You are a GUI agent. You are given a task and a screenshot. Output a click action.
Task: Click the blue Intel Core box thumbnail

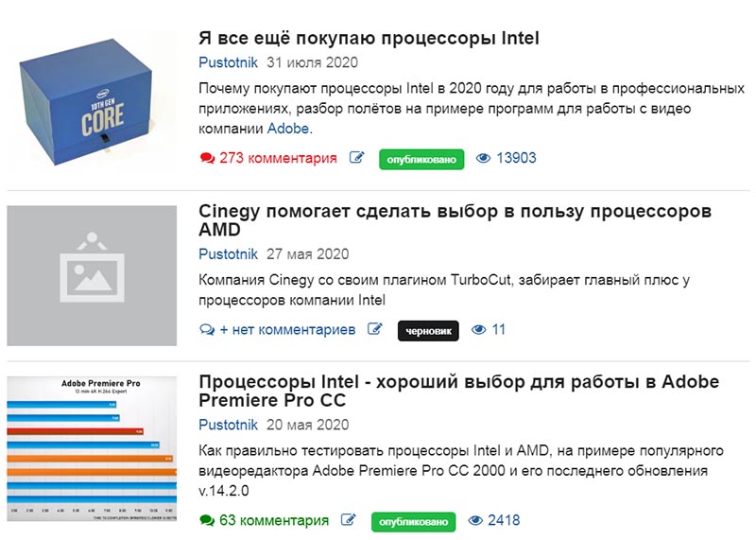point(92,102)
